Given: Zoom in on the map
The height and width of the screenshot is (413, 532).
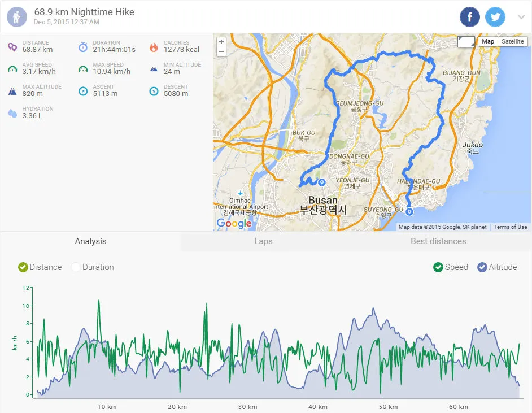Looking at the screenshot, I should click(x=221, y=42).
